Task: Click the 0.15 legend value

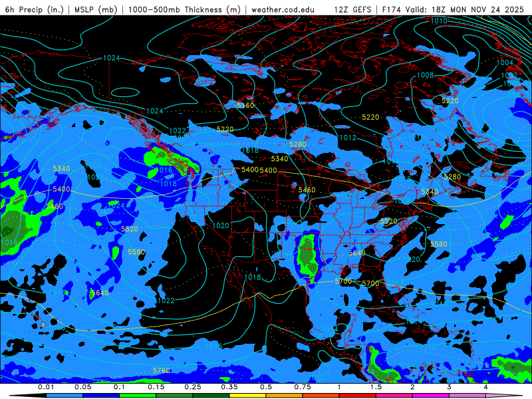Action: [156, 387]
